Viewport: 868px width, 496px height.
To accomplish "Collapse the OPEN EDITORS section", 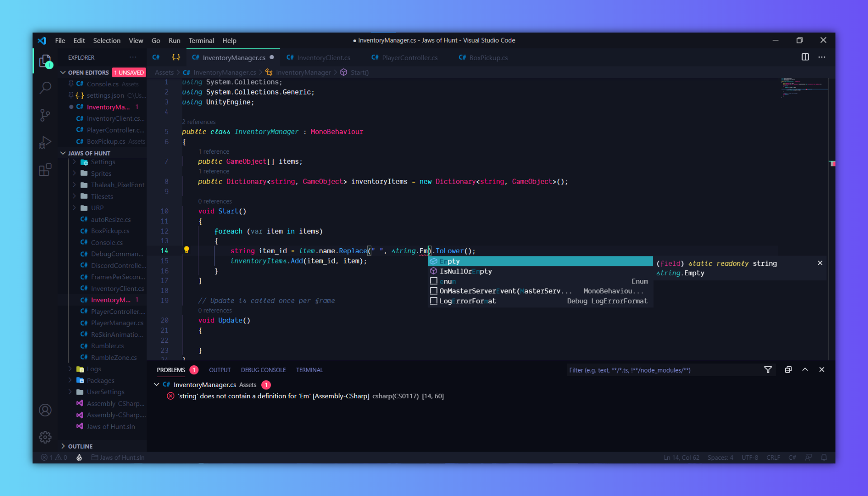I will point(63,72).
